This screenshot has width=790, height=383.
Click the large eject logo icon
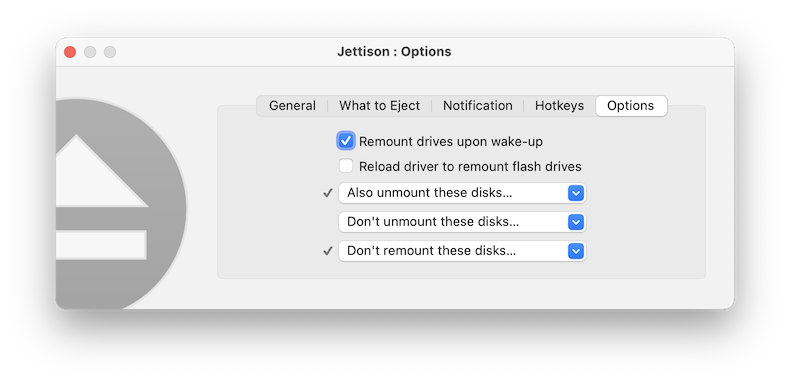point(121,204)
